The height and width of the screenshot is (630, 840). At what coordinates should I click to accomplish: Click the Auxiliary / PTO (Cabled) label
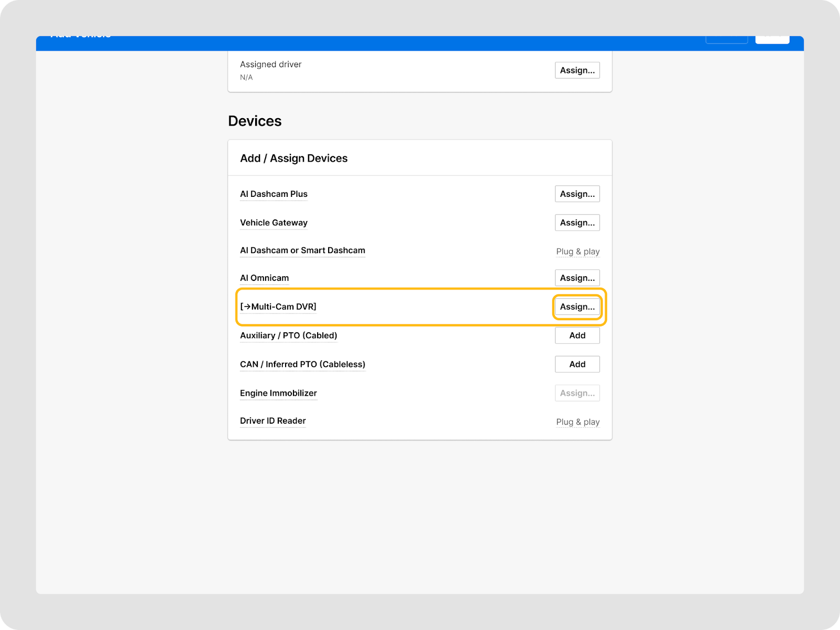click(288, 335)
